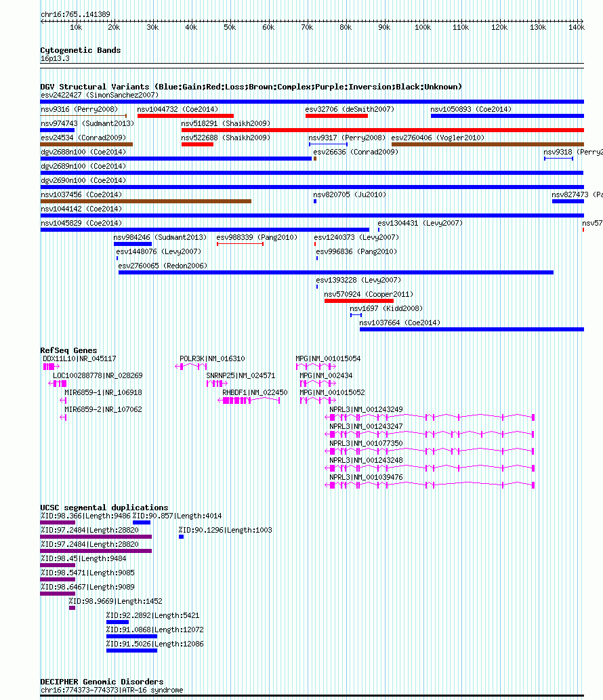Click the blue bar under nsv984246 (Sudmant2013)
603x700 pixels.
point(133,245)
